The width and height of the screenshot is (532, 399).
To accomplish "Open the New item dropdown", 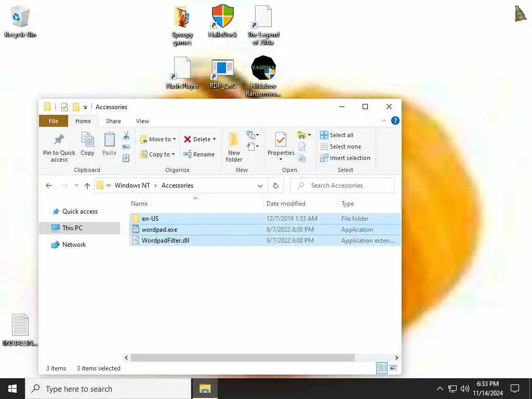I will coord(253,135).
